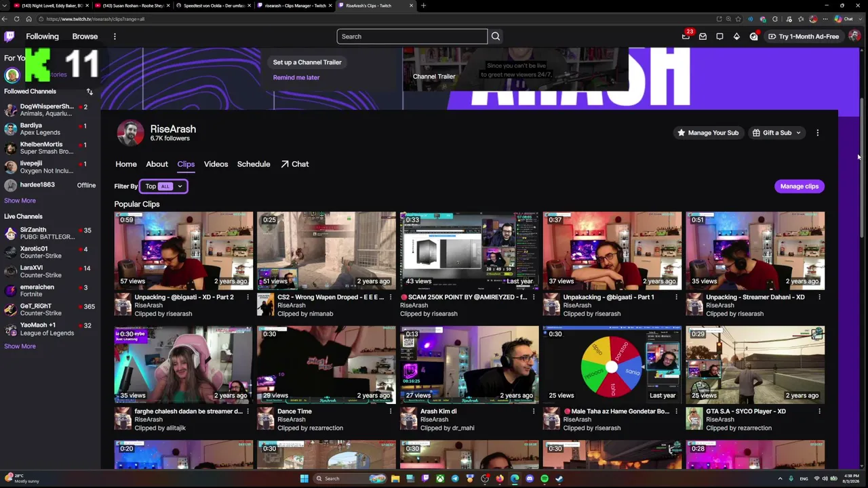
Task: Open options for the SCAM 250K POINT clip
Action: (533, 298)
